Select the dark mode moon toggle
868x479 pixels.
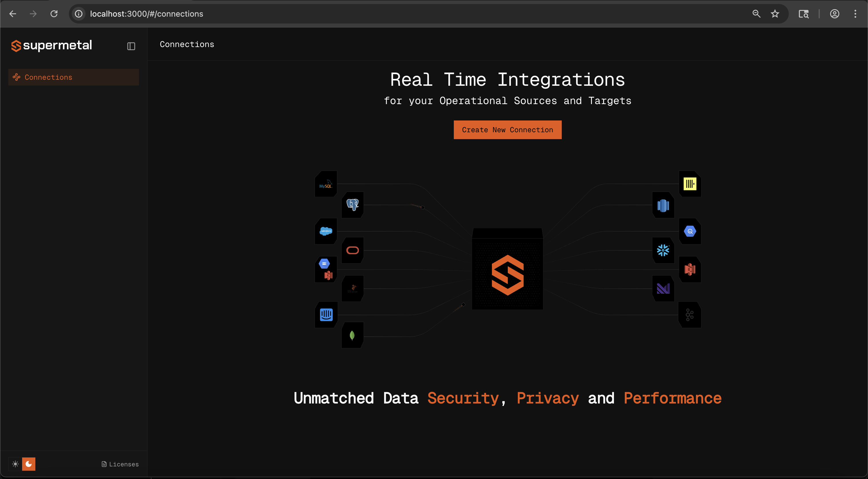[x=29, y=464]
